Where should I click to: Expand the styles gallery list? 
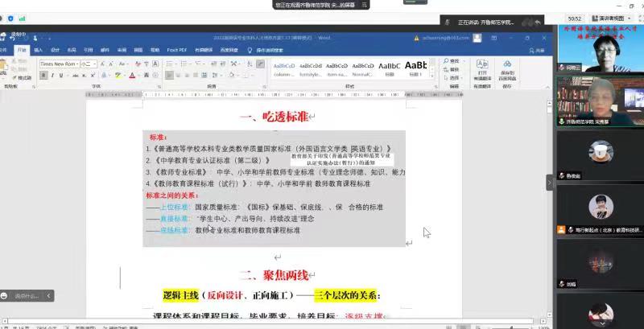tap(434, 76)
